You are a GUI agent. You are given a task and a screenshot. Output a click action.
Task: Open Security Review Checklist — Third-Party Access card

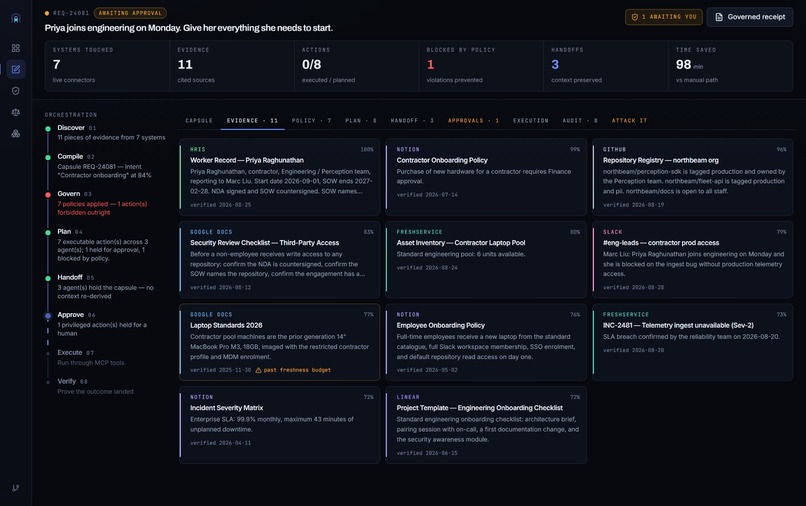(x=280, y=260)
